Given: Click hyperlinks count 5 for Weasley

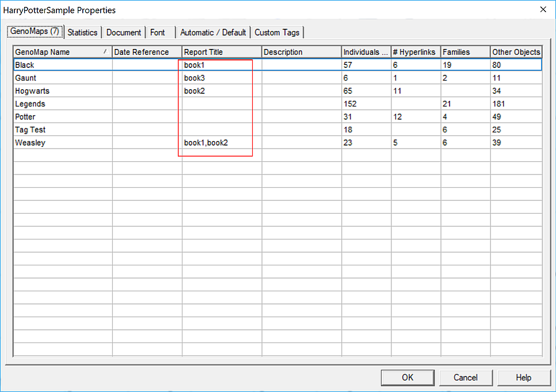Looking at the screenshot, I should coord(395,143).
